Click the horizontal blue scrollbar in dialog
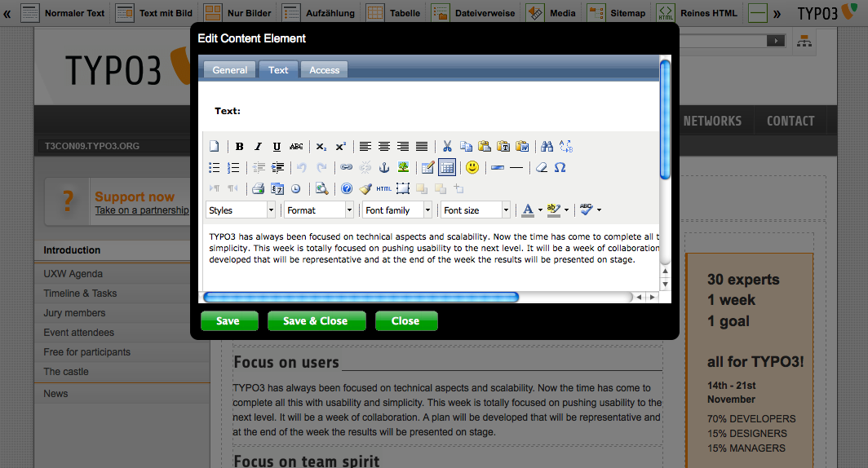This screenshot has width=868, height=468. (x=361, y=297)
